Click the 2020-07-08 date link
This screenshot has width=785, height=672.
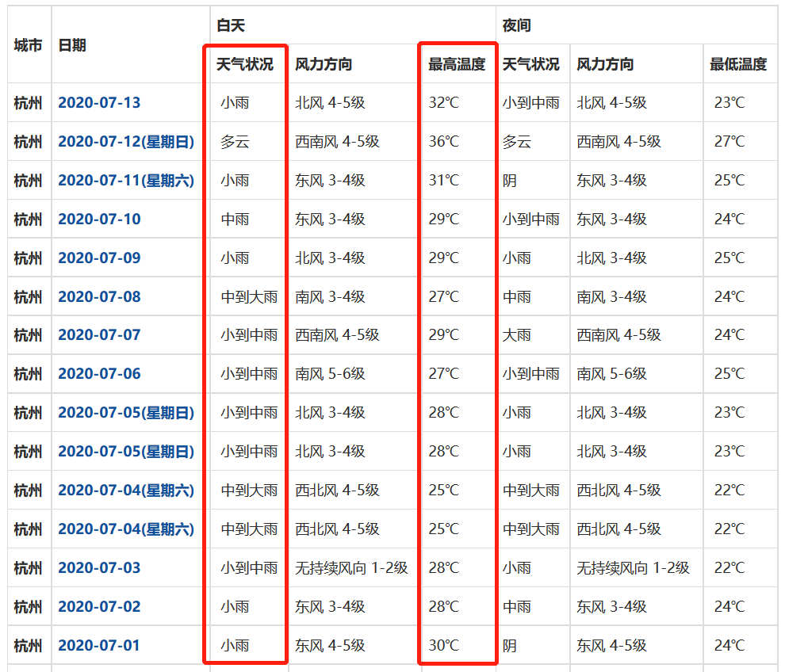[x=99, y=297]
